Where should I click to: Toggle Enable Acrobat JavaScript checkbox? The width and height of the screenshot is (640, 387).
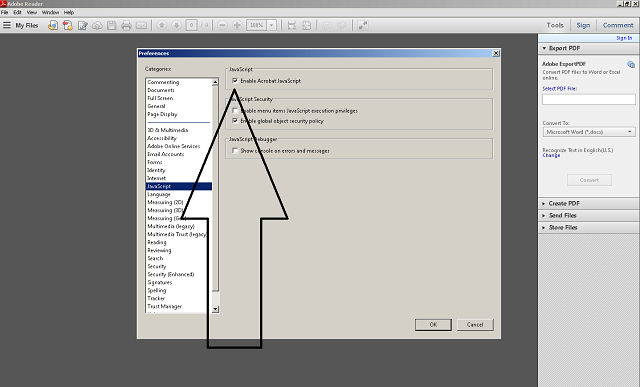[x=235, y=81]
